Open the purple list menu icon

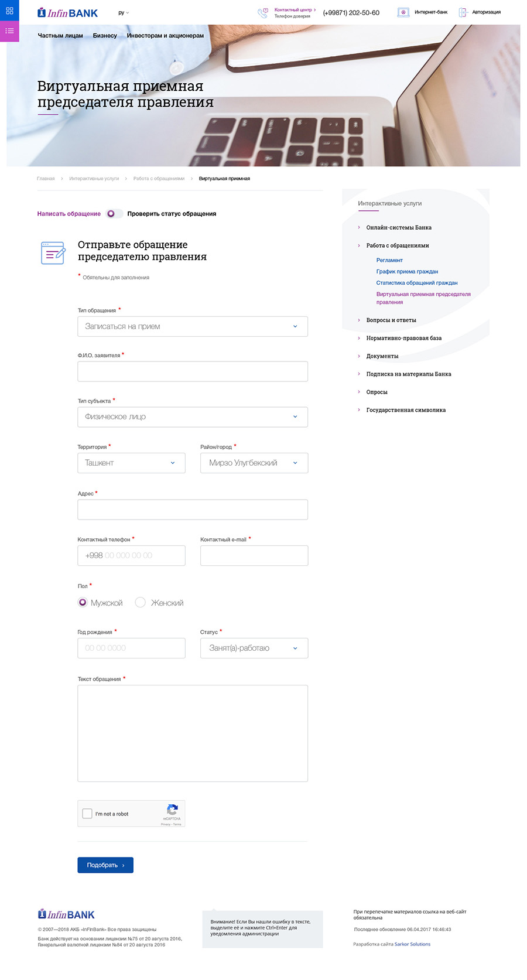[x=9, y=31]
